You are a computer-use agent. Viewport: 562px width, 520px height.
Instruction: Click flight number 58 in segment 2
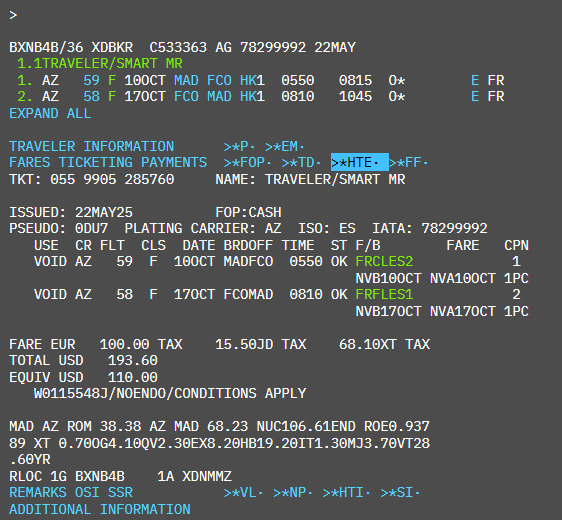point(91,96)
